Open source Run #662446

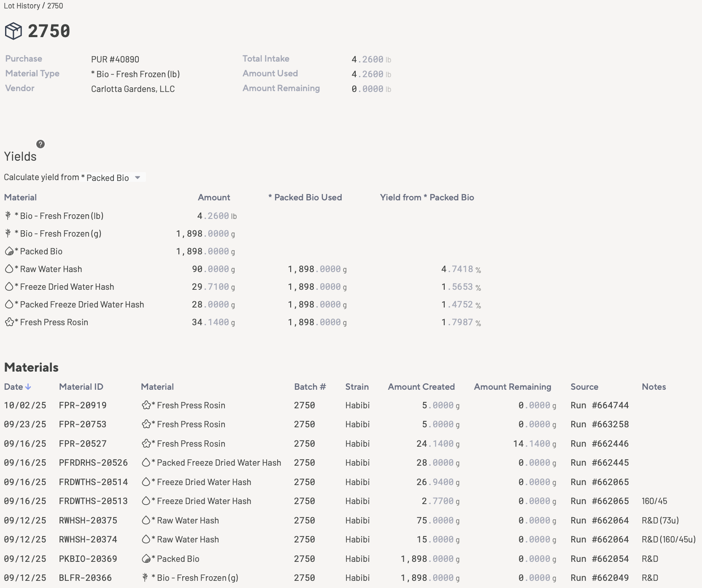click(x=599, y=444)
